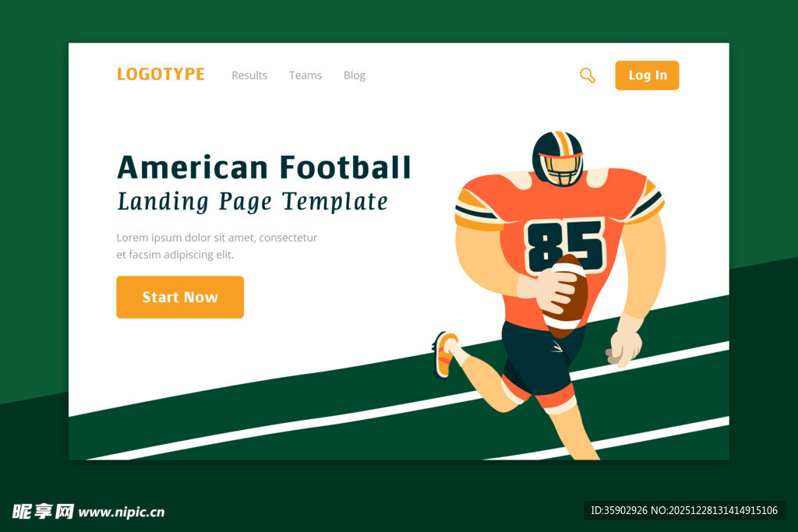Click the striped shoulder sleeve on left
This screenshot has height=532, width=798.
coord(478,207)
